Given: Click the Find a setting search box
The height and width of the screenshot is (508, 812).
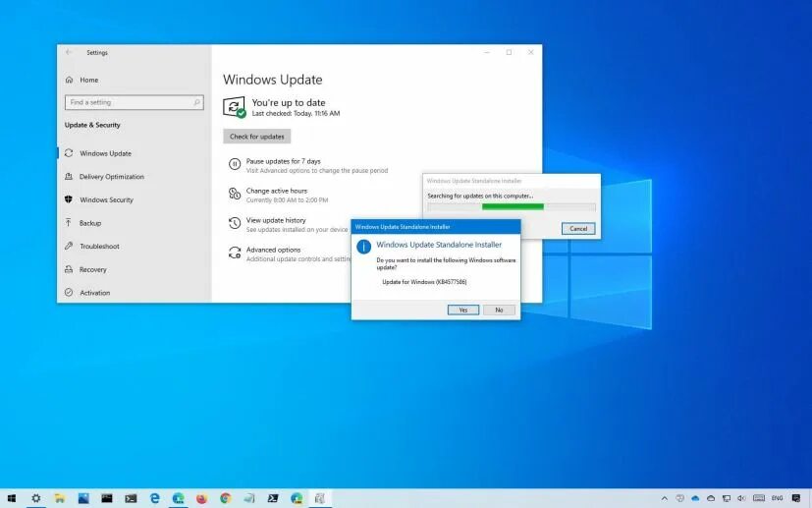Looking at the screenshot, I should tap(135, 102).
